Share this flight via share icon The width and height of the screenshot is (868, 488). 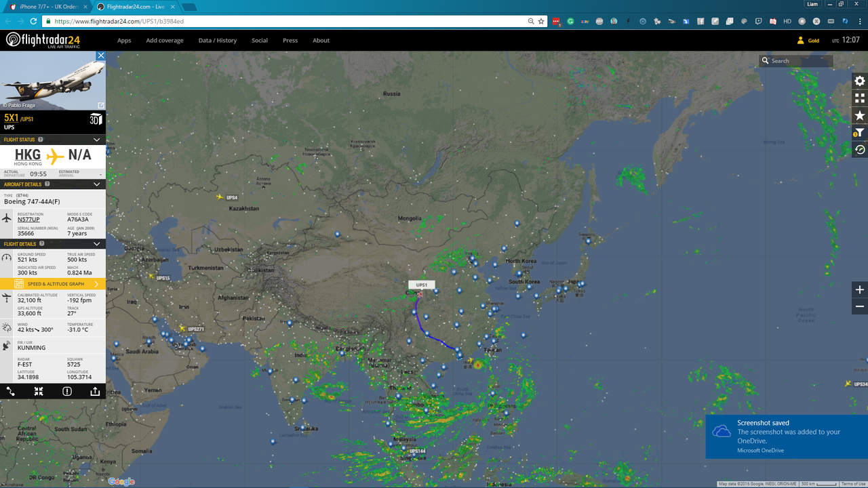pyautogui.click(x=95, y=391)
